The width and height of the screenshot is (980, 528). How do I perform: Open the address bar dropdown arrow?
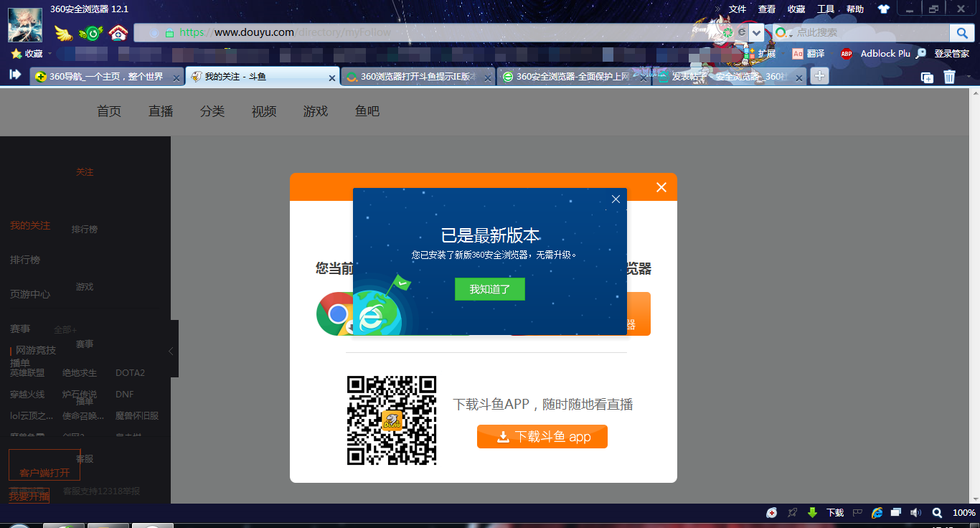[757, 33]
